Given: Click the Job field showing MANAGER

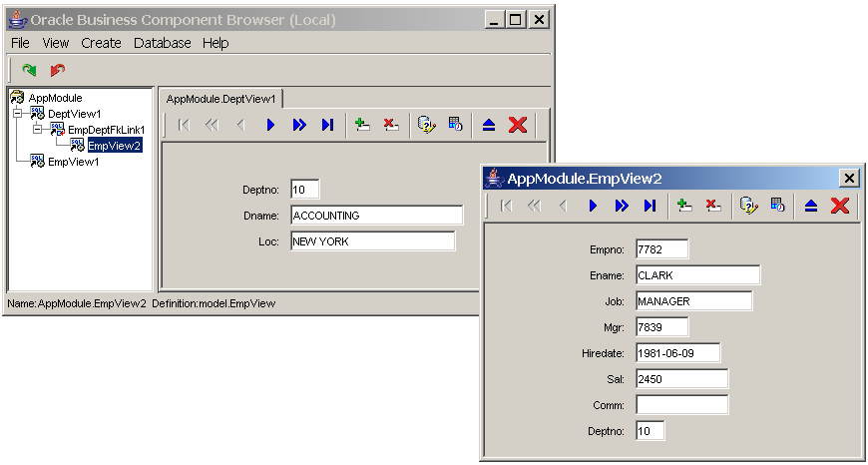Looking at the screenshot, I should 694,301.
